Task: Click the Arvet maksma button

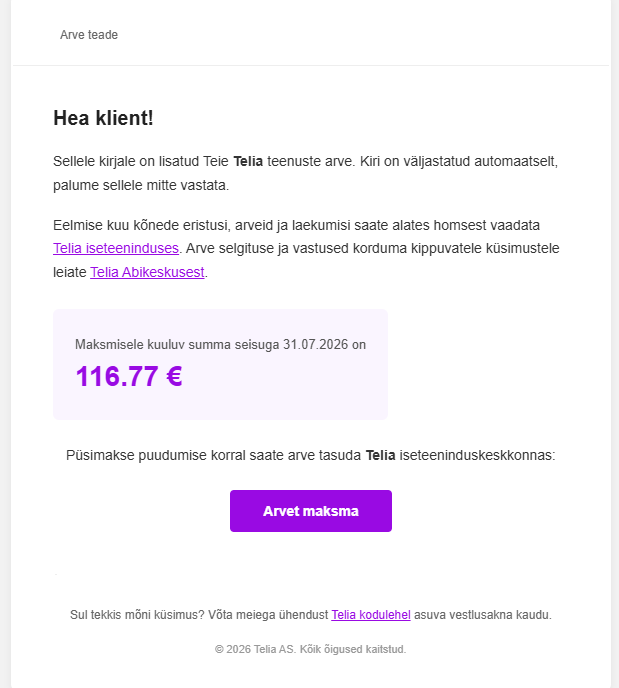Action: (311, 511)
